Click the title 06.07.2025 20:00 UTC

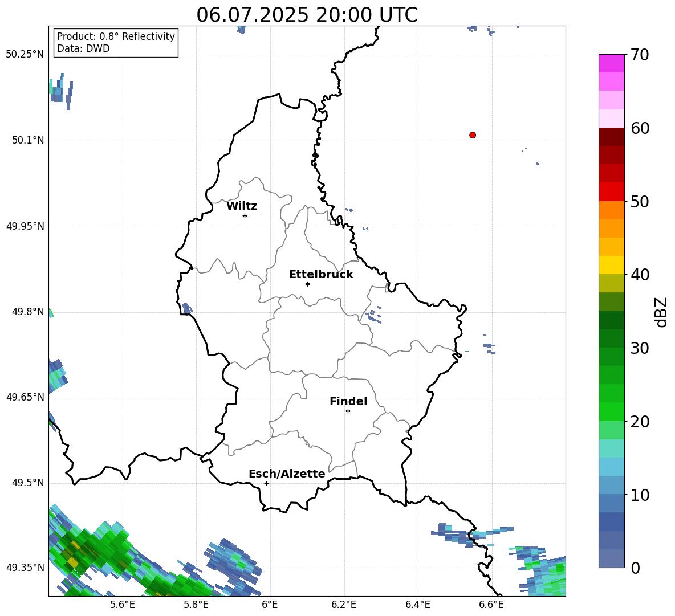point(307,15)
